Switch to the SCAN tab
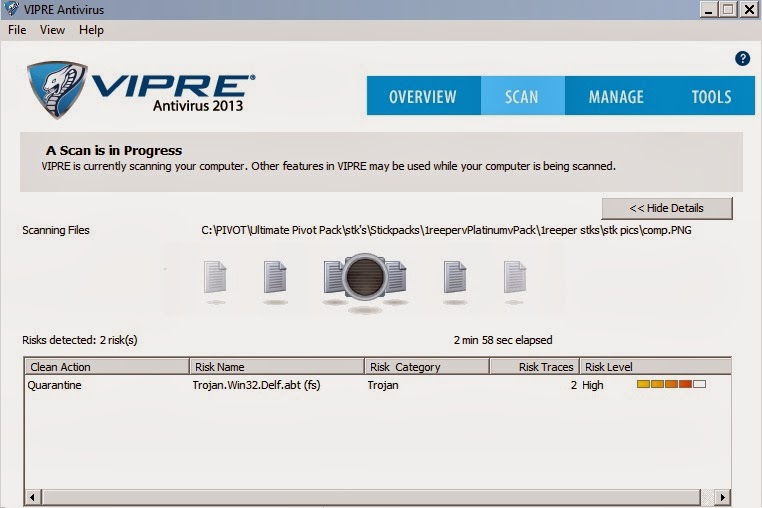 coord(522,96)
